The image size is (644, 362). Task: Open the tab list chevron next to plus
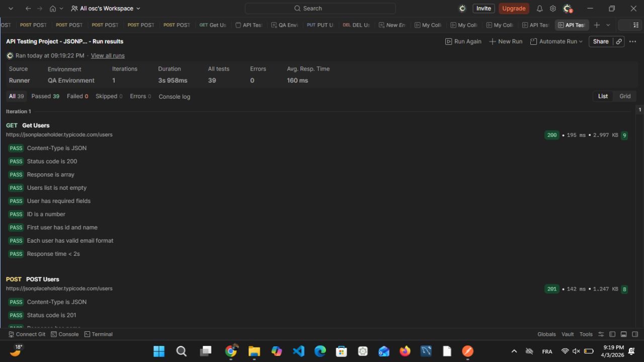[x=608, y=25]
